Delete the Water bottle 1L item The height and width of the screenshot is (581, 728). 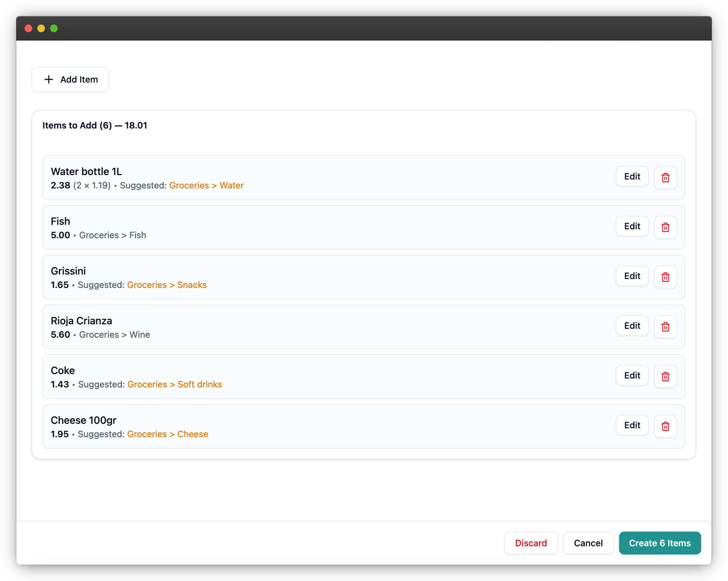point(666,177)
